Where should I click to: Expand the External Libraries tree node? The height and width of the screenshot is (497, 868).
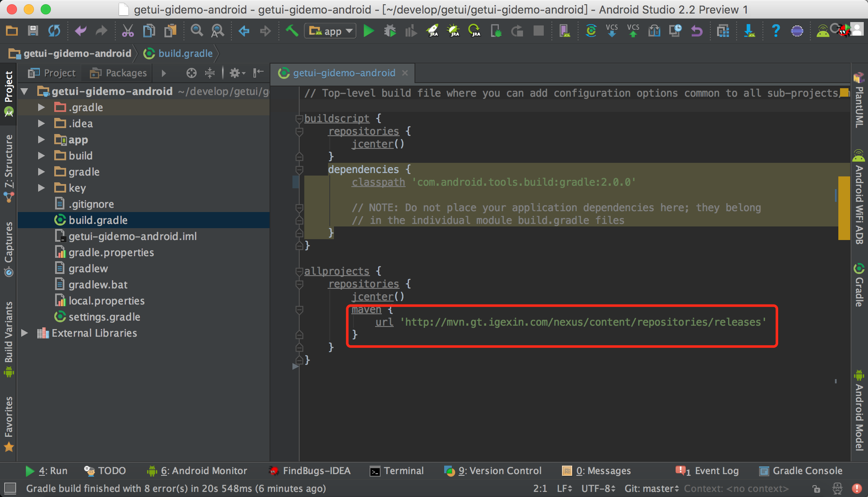[25, 333]
